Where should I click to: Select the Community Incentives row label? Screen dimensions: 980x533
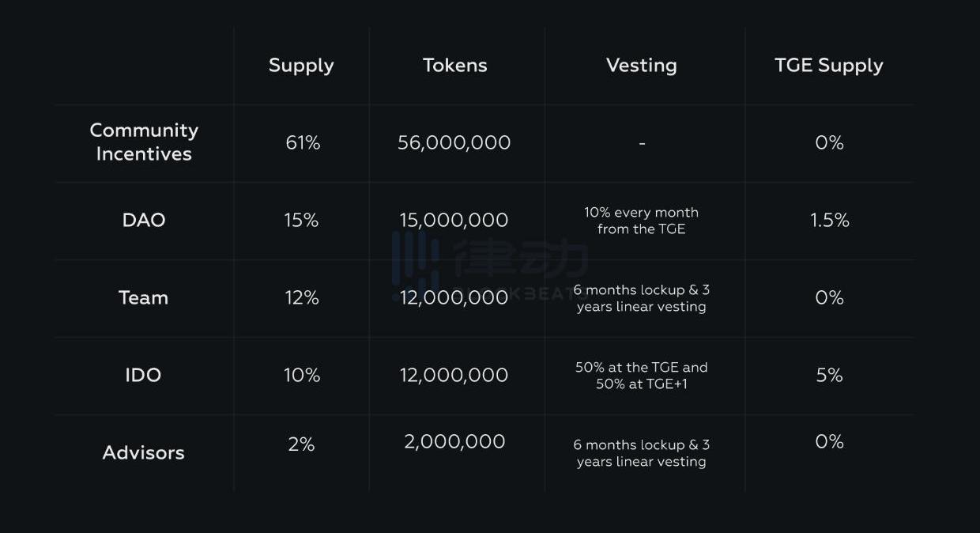(x=144, y=142)
